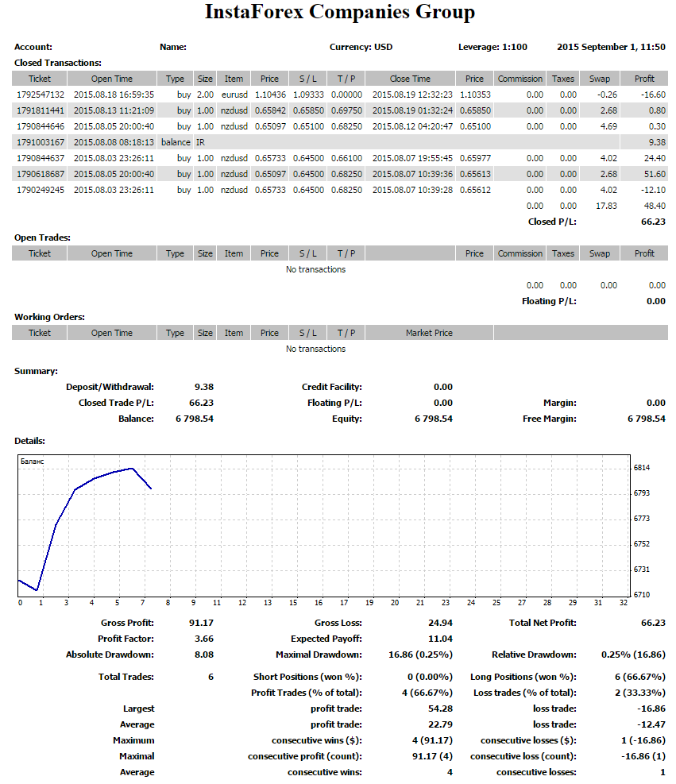This screenshot has height=784, width=676.
Task: Click the Gross Profit value 91.17
Action: pyautogui.click(x=202, y=623)
